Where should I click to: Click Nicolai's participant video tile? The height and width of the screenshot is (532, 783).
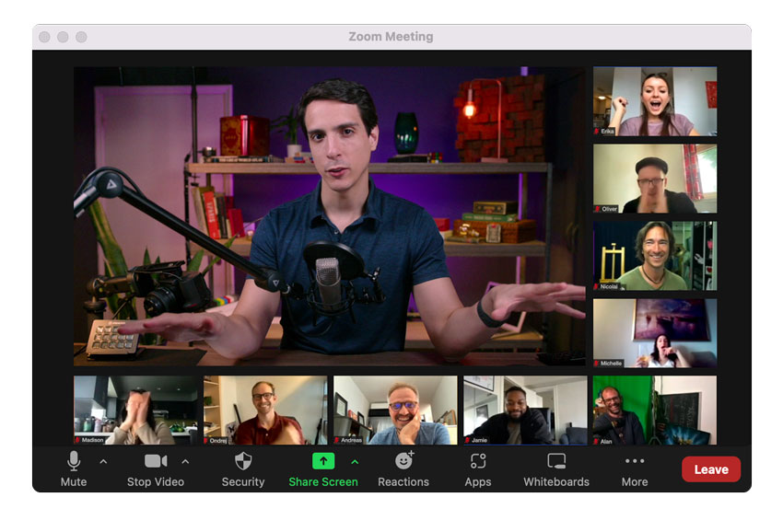(654, 256)
